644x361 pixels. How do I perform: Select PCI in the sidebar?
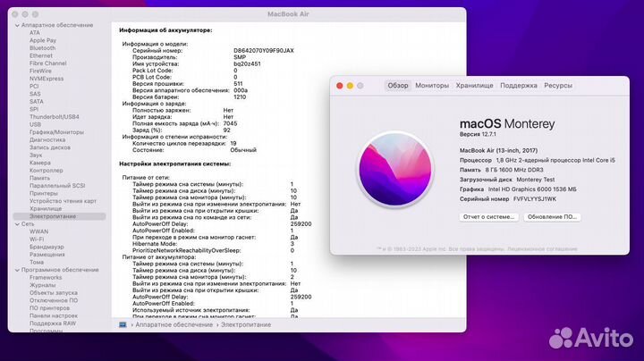[x=34, y=86]
